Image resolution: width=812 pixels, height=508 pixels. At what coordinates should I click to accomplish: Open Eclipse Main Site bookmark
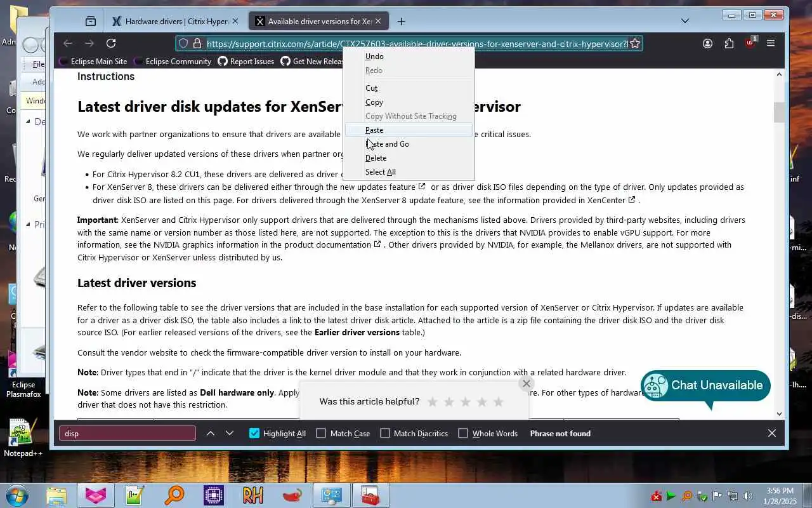tap(93, 61)
